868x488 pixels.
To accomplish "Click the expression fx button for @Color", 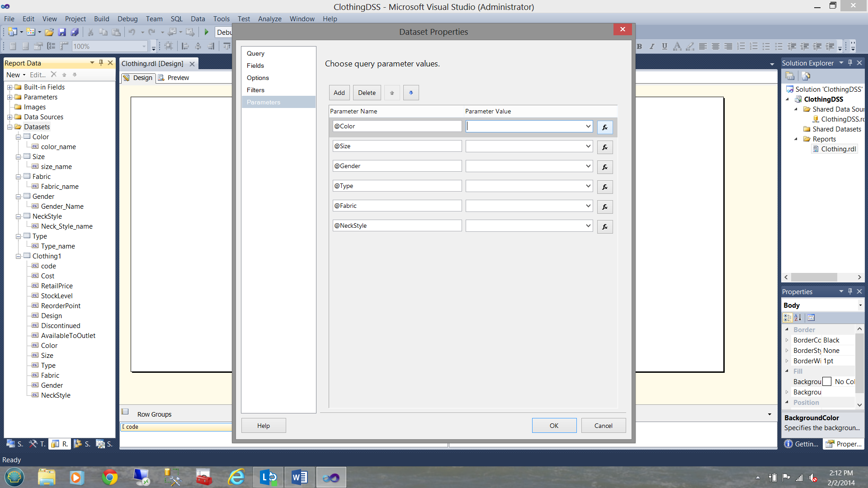I will 605,127.
